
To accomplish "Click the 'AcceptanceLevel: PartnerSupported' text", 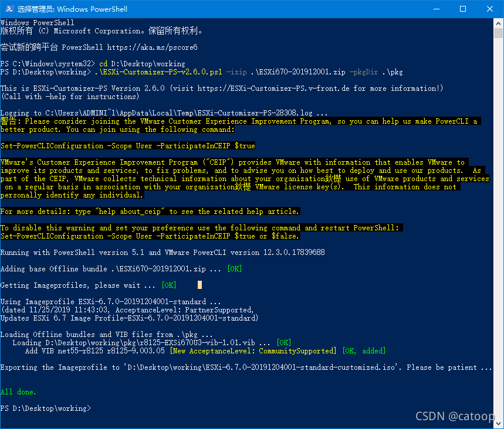I will click(x=184, y=310).
